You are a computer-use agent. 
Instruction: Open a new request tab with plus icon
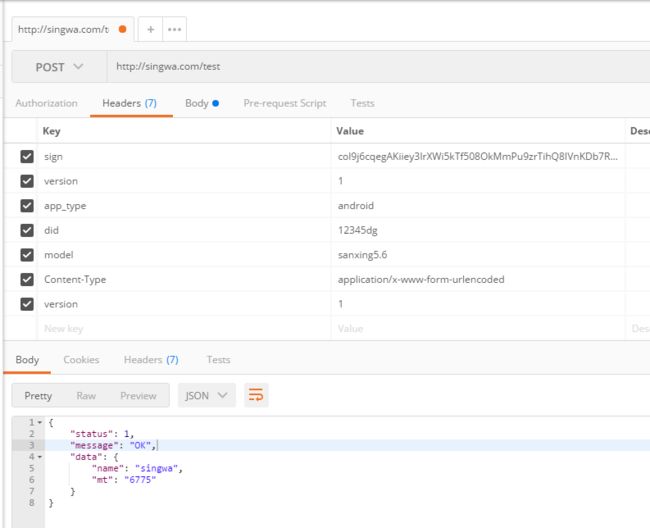point(150,29)
